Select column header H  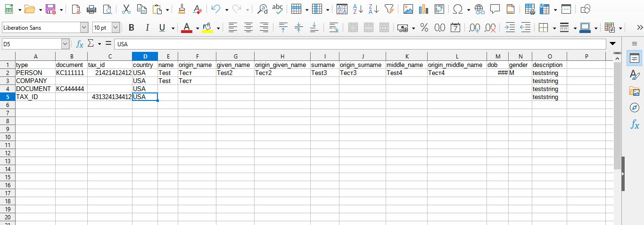coord(282,57)
